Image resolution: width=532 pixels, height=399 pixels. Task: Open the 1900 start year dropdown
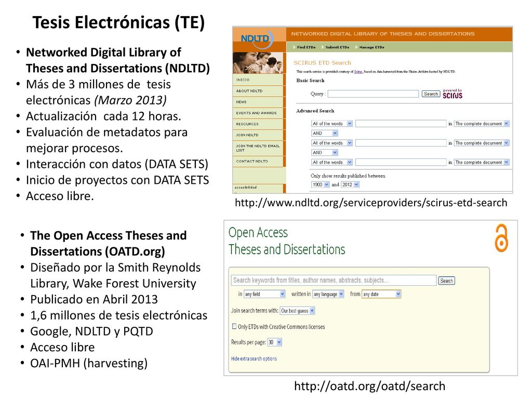pyautogui.click(x=320, y=184)
